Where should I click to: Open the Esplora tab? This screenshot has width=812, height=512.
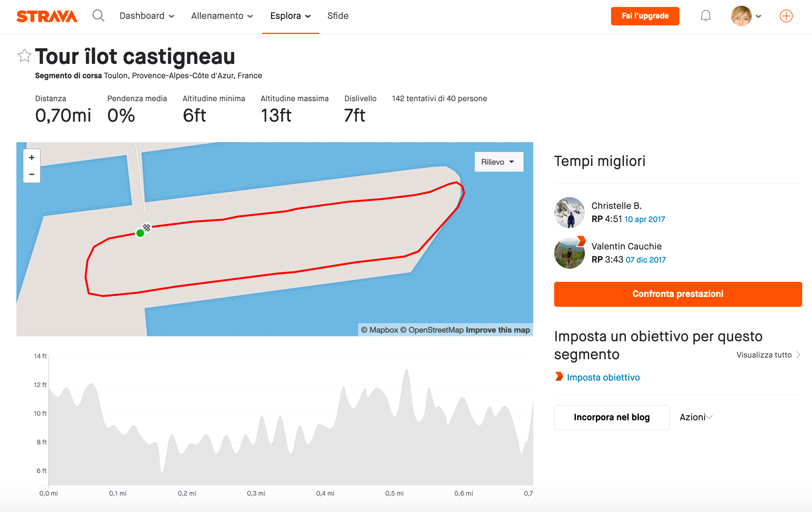(290, 16)
